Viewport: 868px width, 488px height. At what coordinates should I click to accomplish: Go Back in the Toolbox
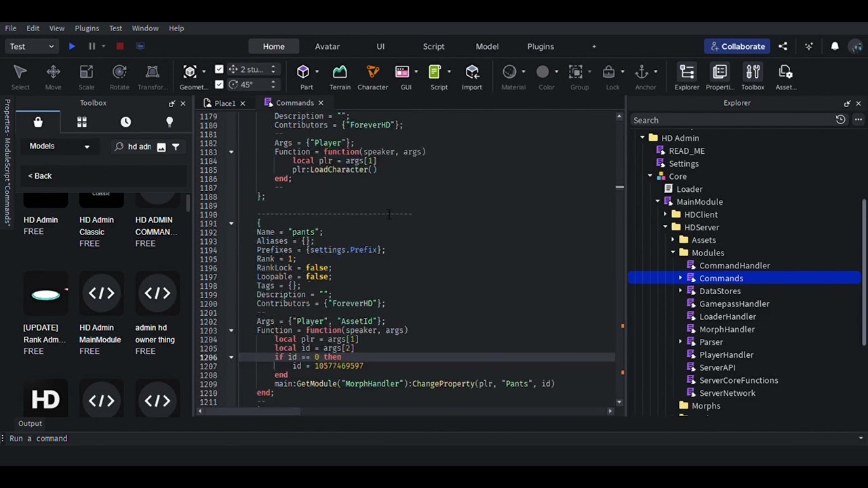[x=40, y=176]
